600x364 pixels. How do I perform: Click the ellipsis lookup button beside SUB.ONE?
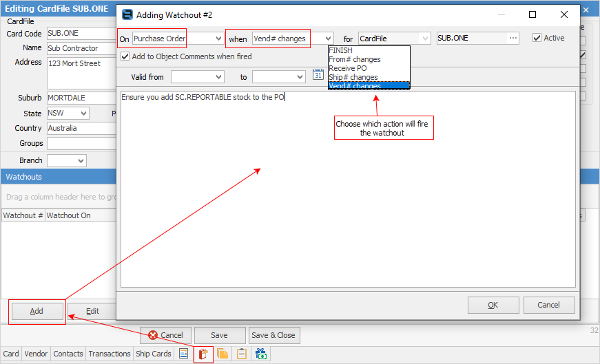click(x=513, y=38)
